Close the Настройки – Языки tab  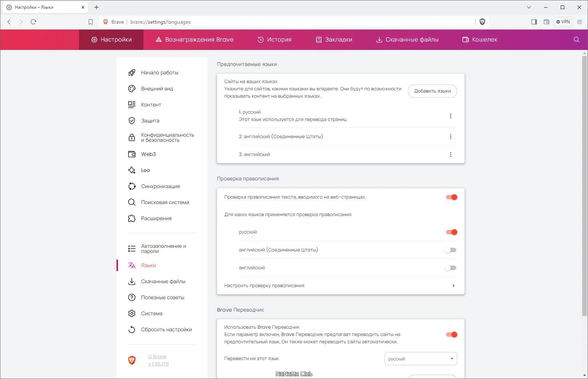click(83, 7)
